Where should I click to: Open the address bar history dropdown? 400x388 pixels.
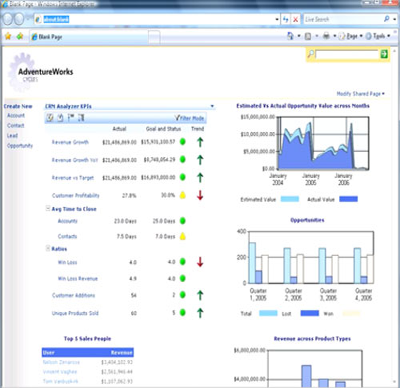pyautogui.click(x=277, y=20)
